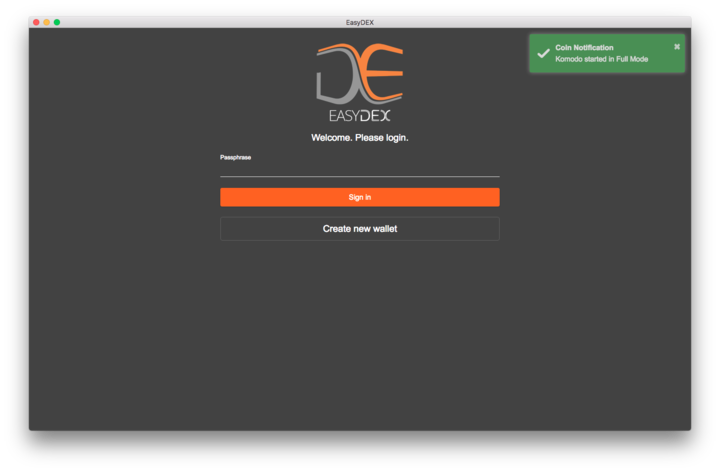Click the "Coin Notification" title text
Viewport: 720px width, 472px height.
tap(584, 48)
